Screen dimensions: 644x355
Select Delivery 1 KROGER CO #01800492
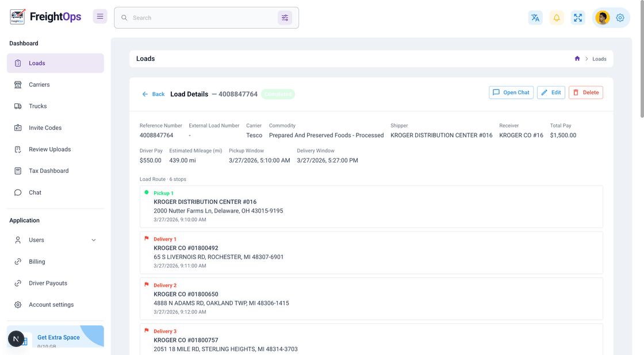(371, 253)
